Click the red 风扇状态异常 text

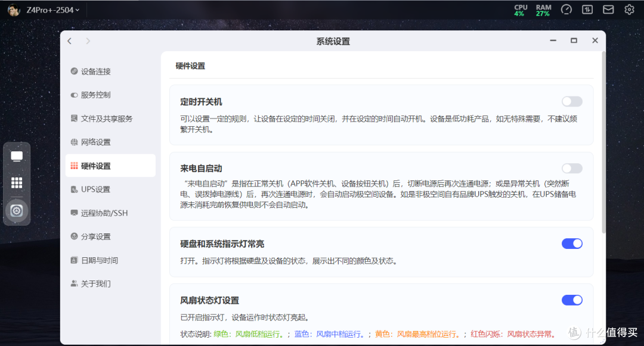point(531,334)
